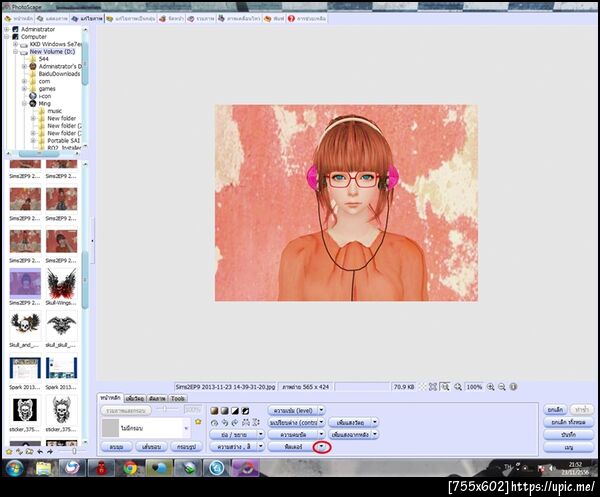This screenshot has height=497, width=600.
Task: Refresh the thumbnail list icon
Action: click(19, 451)
